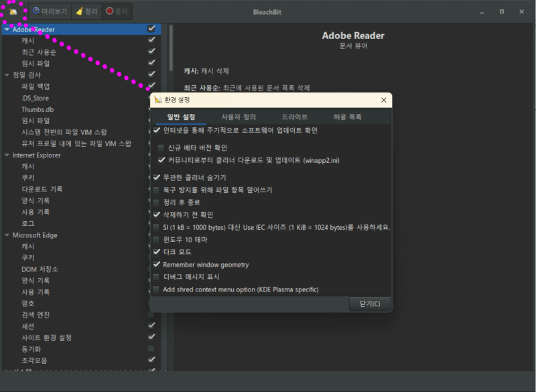536x392 pixels.
Task: Click the 중지 stop toolbar button
Action: pos(117,11)
